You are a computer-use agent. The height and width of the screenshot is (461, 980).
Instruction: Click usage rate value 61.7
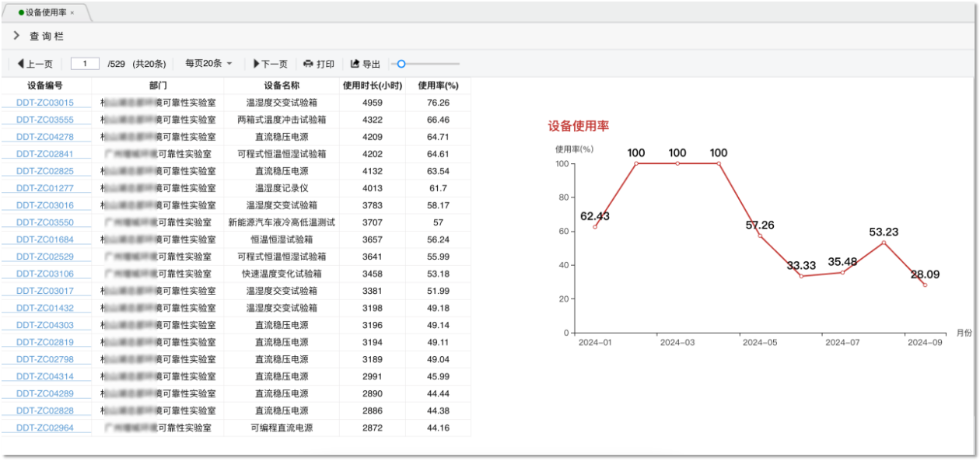point(438,188)
